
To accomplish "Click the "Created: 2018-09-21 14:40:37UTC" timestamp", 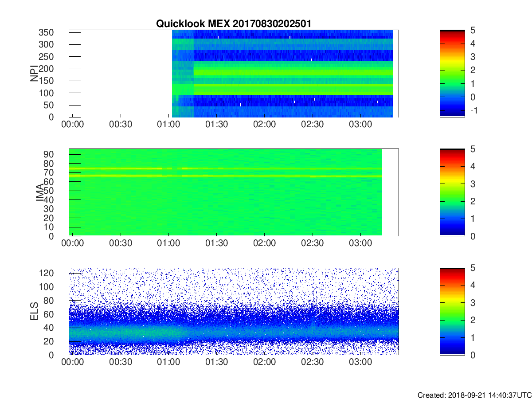I will click(x=474, y=395).
